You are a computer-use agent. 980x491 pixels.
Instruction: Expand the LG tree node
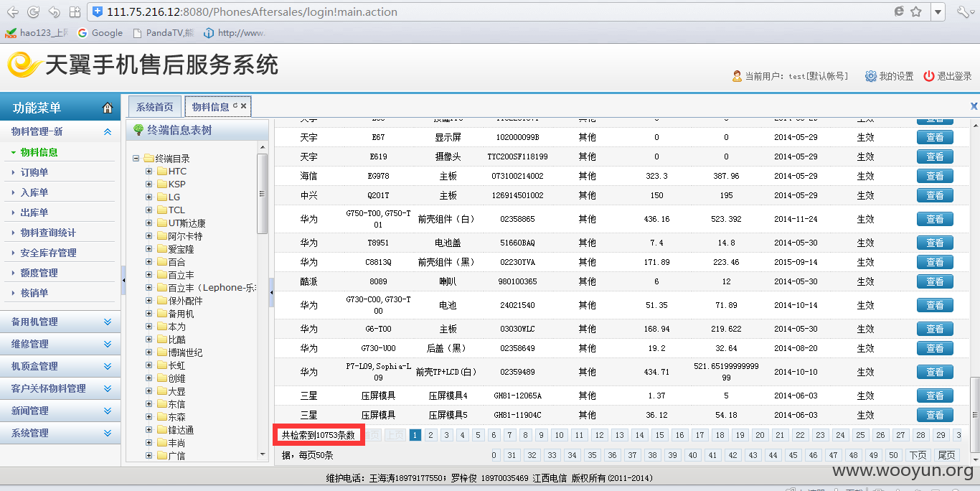tap(149, 197)
